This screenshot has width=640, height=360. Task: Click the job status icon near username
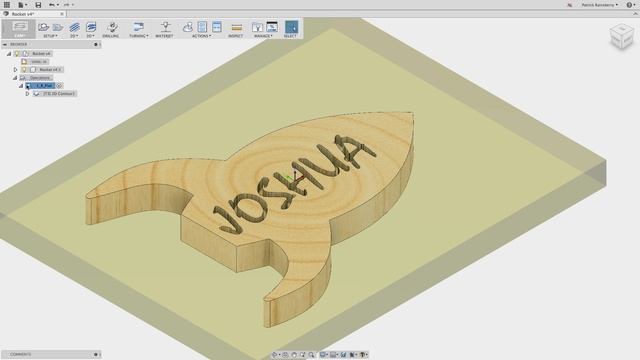(x=569, y=5)
